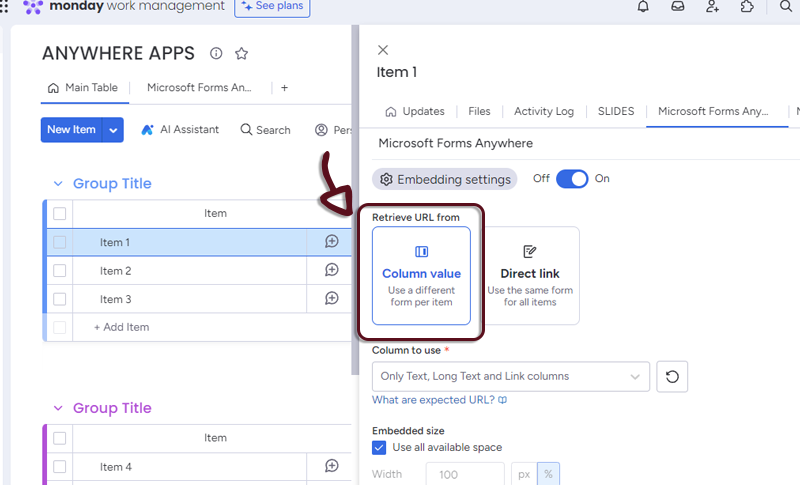Click the reset icon beside column dropdown
Image resolution: width=800 pixels, height=485 pixels.
[x=672, y=377]
